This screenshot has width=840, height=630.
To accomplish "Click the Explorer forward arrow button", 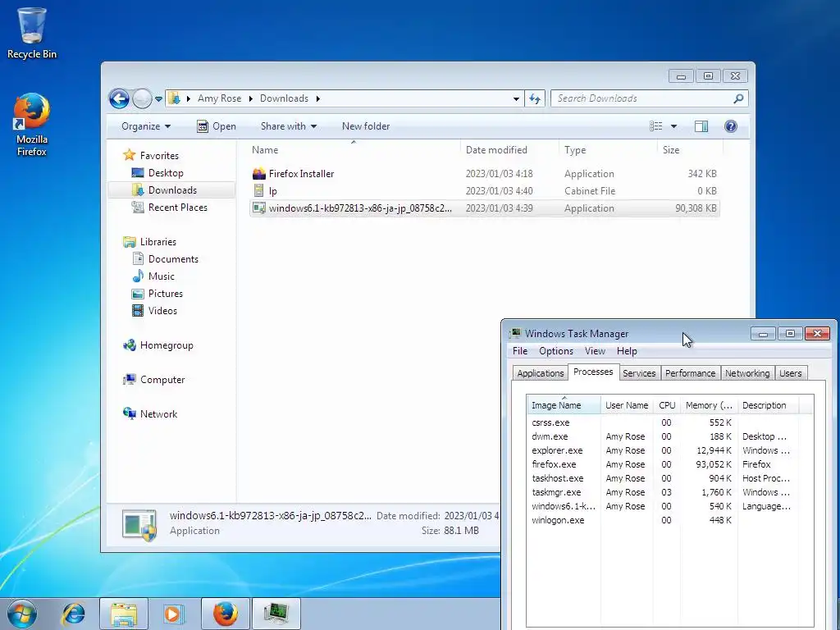I will click(142, 98).
